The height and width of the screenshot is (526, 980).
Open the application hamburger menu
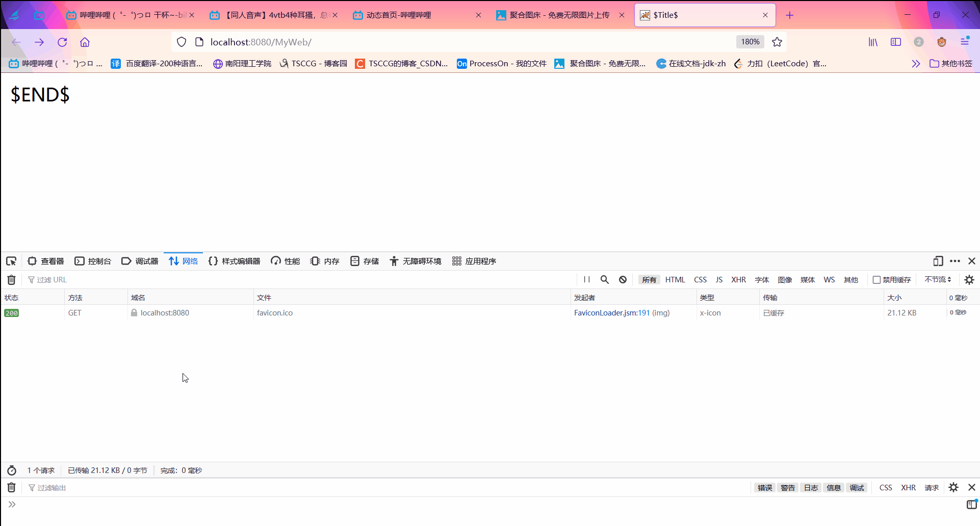tap(965, 42)
